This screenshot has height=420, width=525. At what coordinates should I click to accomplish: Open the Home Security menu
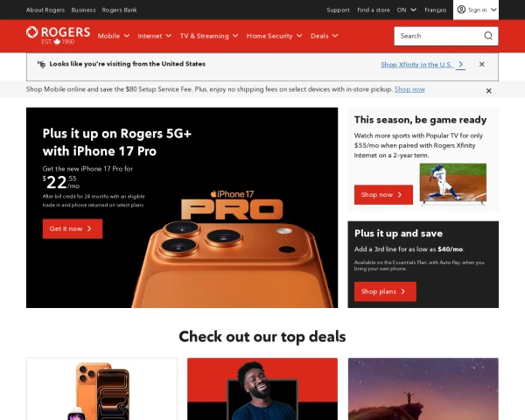coord(274,36)
